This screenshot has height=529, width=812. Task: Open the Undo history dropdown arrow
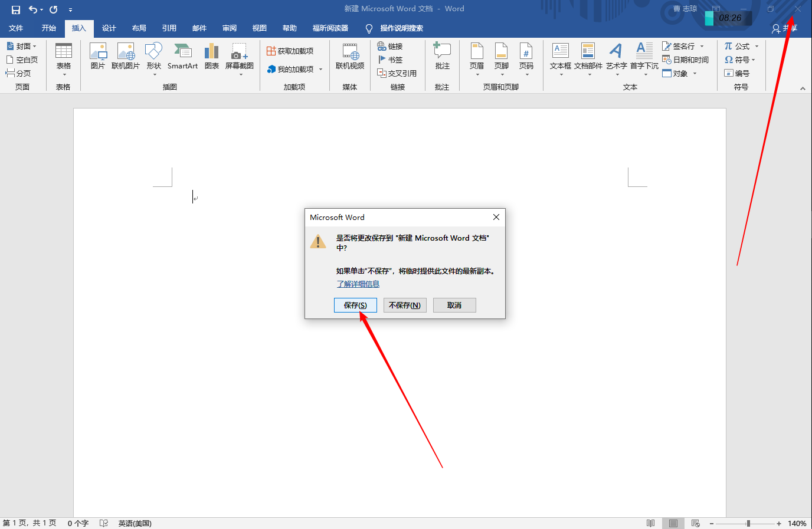41,9
